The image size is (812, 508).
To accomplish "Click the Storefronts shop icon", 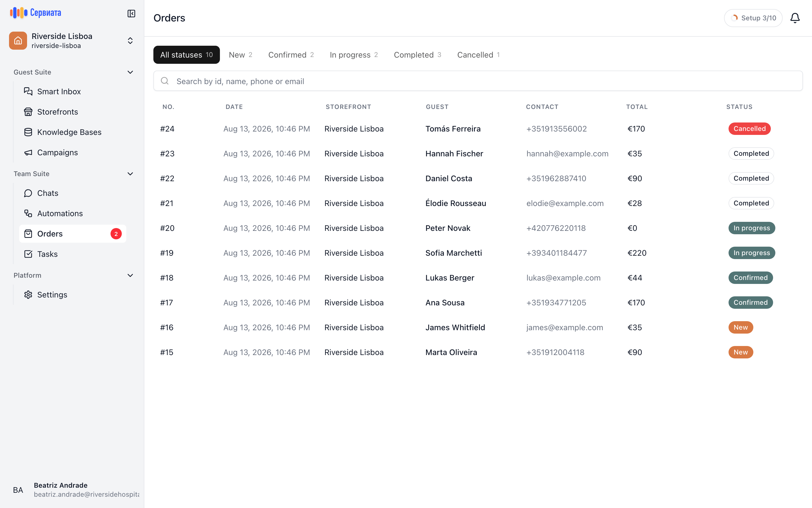I will pos(28,112).
